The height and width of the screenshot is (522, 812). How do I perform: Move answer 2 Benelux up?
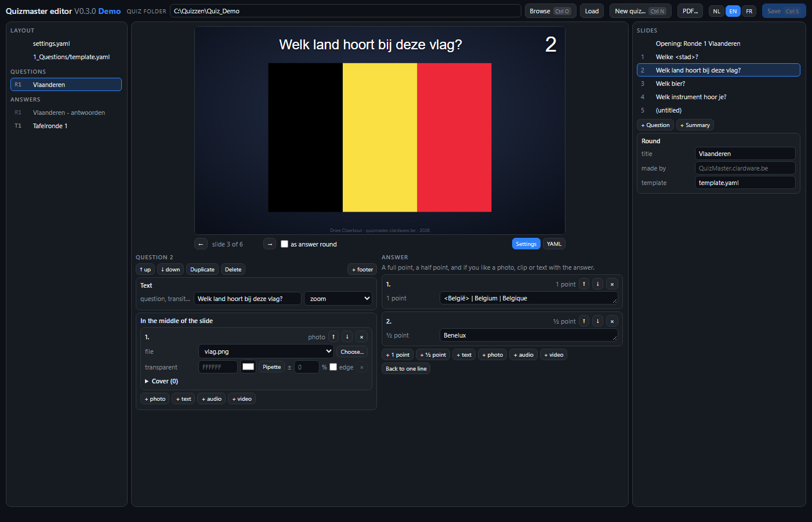click(x=584, y=321)
